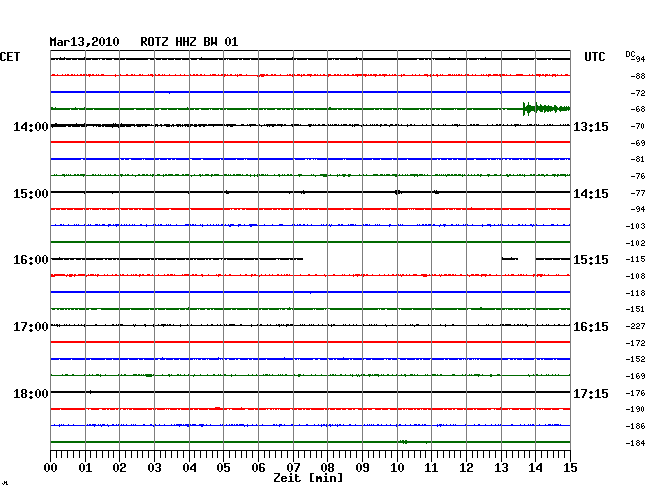The image size is (650, 494).
Task: Click the 06 minute axis label
Action: (x=258, y=468)
